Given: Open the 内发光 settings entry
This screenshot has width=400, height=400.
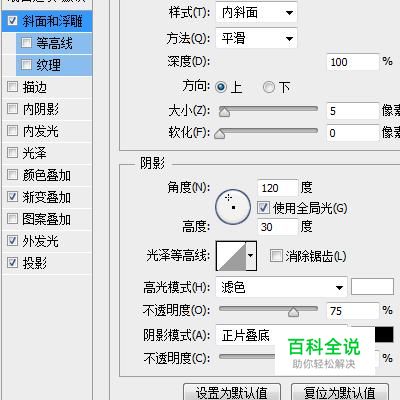Looking at the screenshot, I should (x=41, y=131).
